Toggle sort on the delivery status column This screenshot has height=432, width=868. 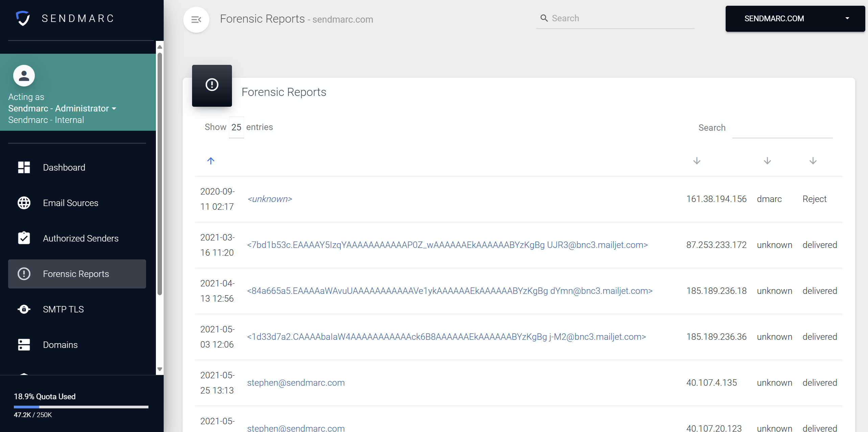tap(813, 160)
